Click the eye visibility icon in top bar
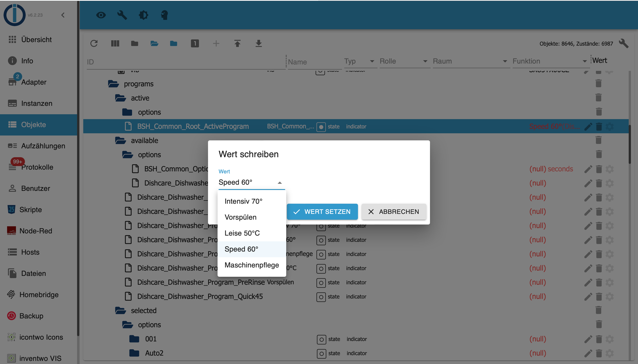The height and width of the screenshot is (364, 638). (x=101, y=15)
